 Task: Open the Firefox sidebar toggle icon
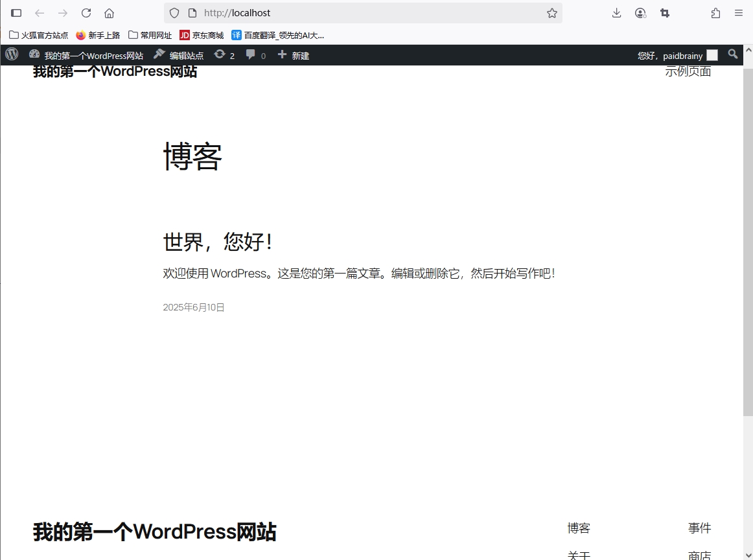click(16, 13)
